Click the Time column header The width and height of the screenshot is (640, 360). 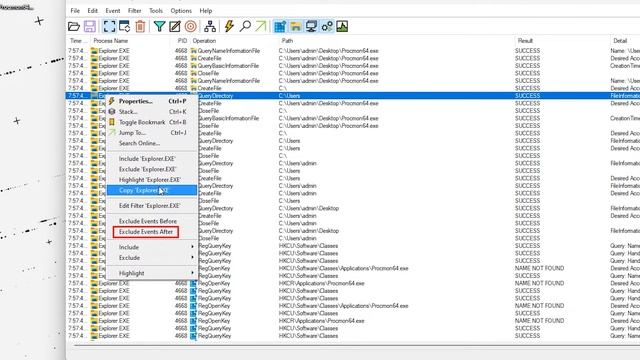pos(78,41)
